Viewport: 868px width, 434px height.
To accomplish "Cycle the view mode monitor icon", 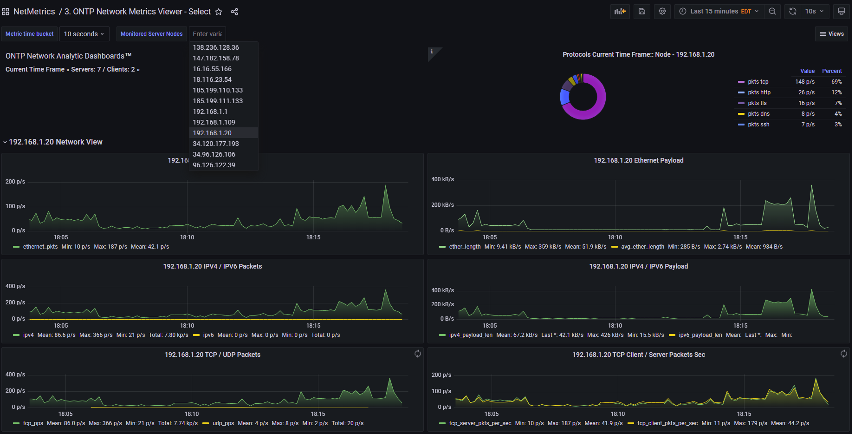I will 842,11.
